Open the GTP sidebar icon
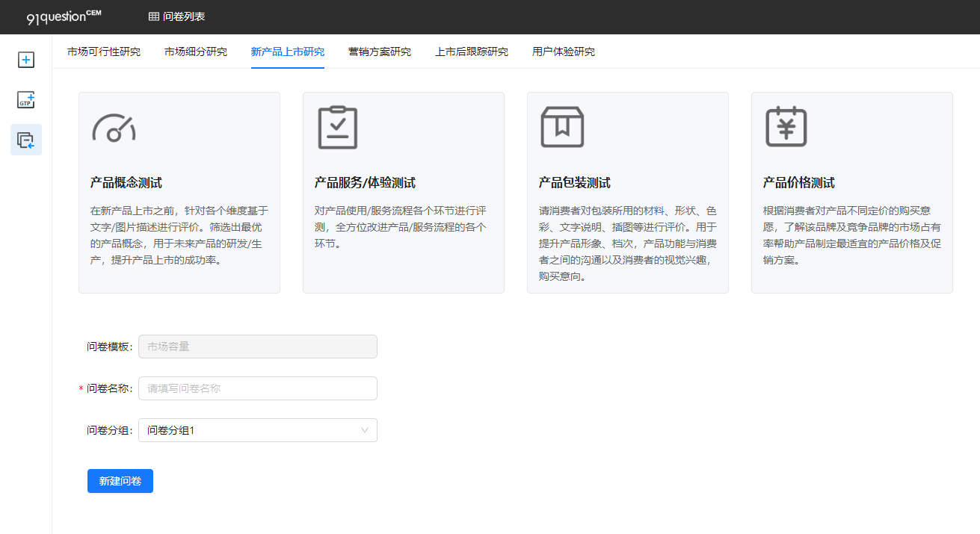980x534 pixels. coord(26,99)
